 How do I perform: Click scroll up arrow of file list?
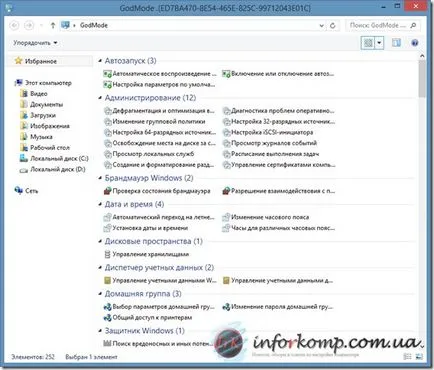tap(422, 56)
